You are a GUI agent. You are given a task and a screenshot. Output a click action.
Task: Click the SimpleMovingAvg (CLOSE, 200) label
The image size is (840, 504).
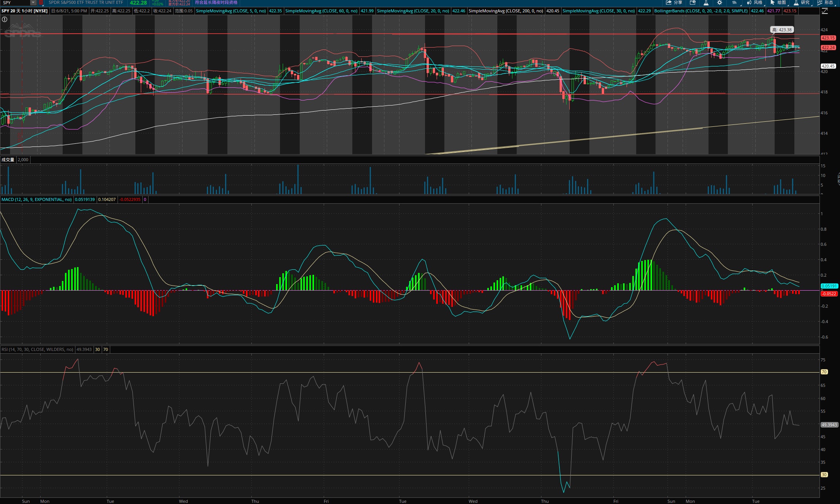(505, 11)
